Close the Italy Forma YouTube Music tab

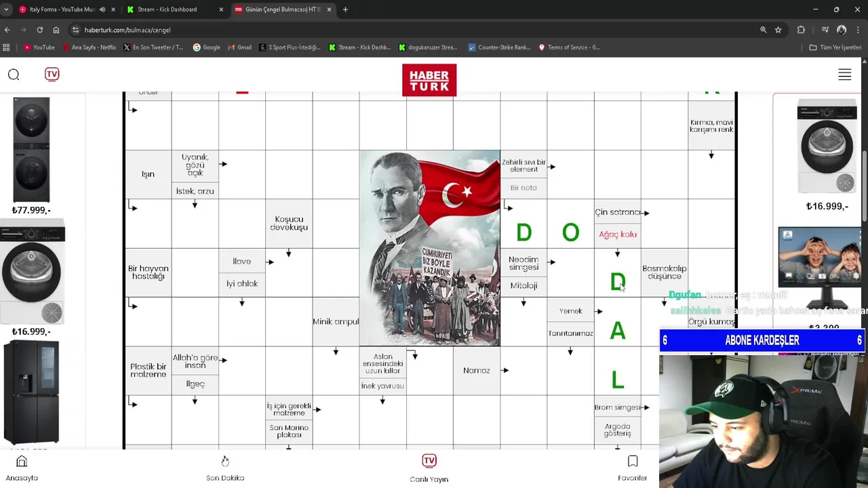113,9
